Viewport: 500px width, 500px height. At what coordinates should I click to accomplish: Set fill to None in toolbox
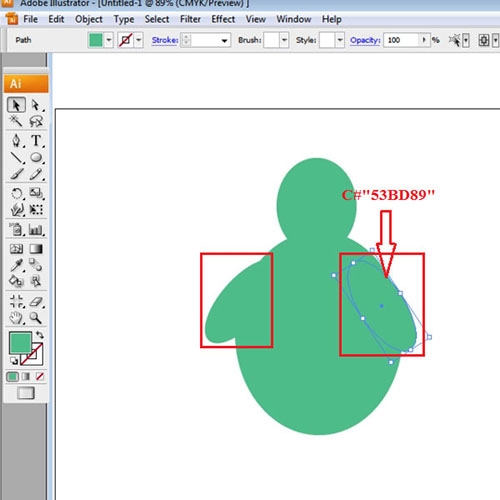(40, 377)
